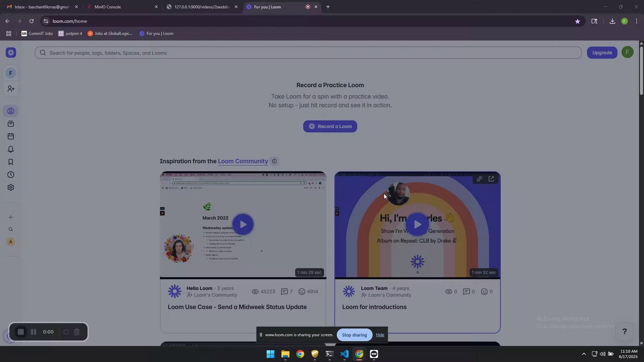Open the Windows Start menu
644x362 pixels.
pyautogui.click(x=270, y=354)
